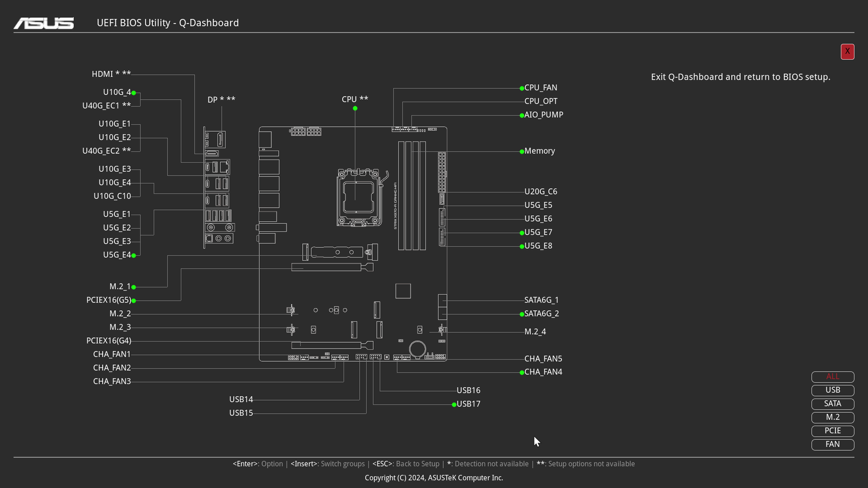Click the SATA6G_2 label
This screenshot has width=868, height=488.
tap(541, 314)
